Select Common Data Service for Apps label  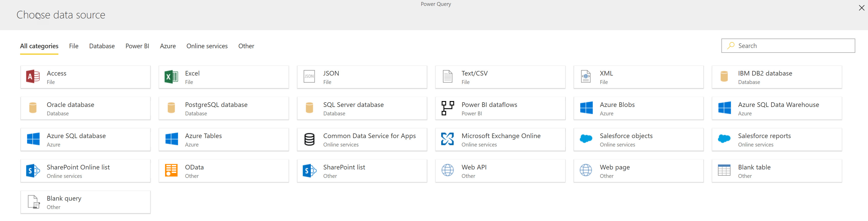(369, 136)
